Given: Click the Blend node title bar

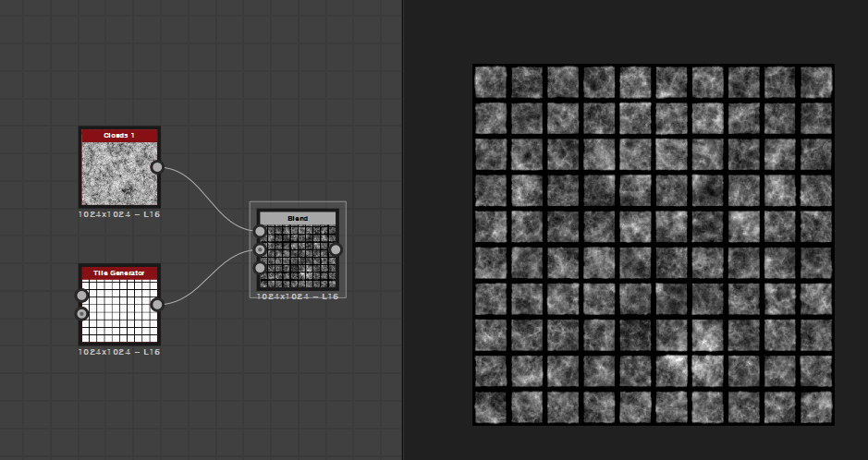Looking at the screenshot, I should [298, 218].
